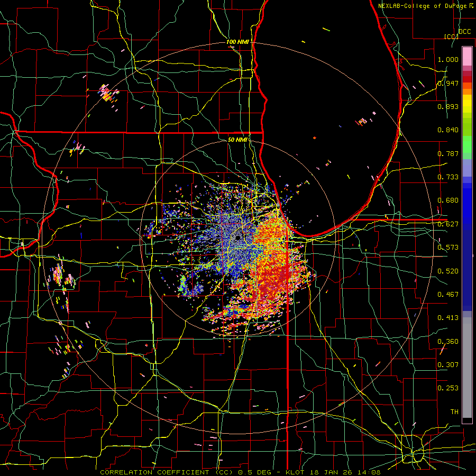Screen dimensions: 476x476
Task: Select the 0.573 legend value
Action: point(448,248)
